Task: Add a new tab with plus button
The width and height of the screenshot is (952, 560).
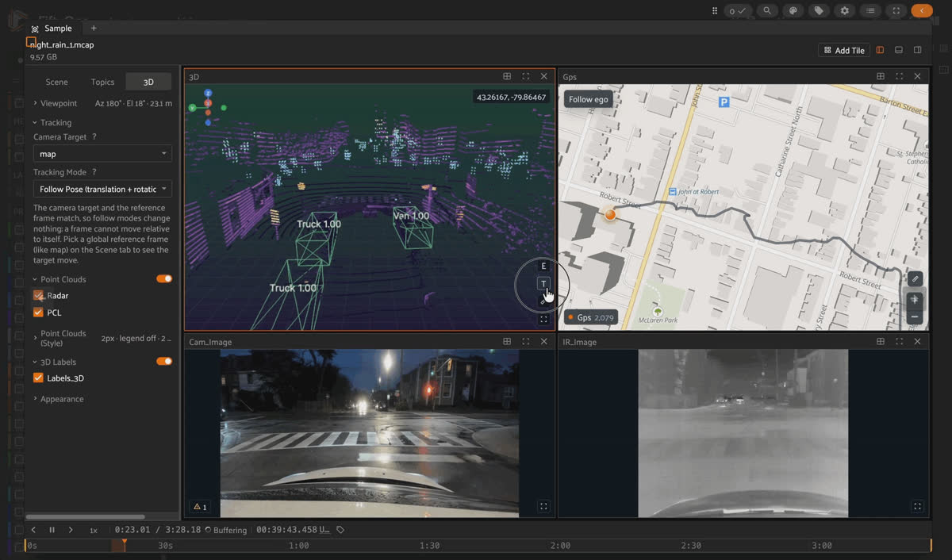Action: [94, 29]
